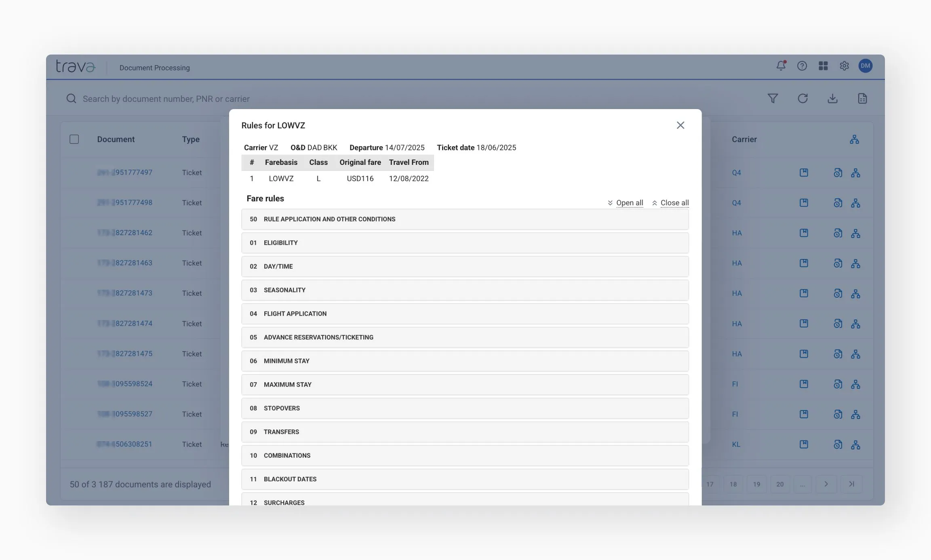Click hierarchy icon for document 827281462
Viewport: 931px width, 560px height.
(x=855, y=233)
